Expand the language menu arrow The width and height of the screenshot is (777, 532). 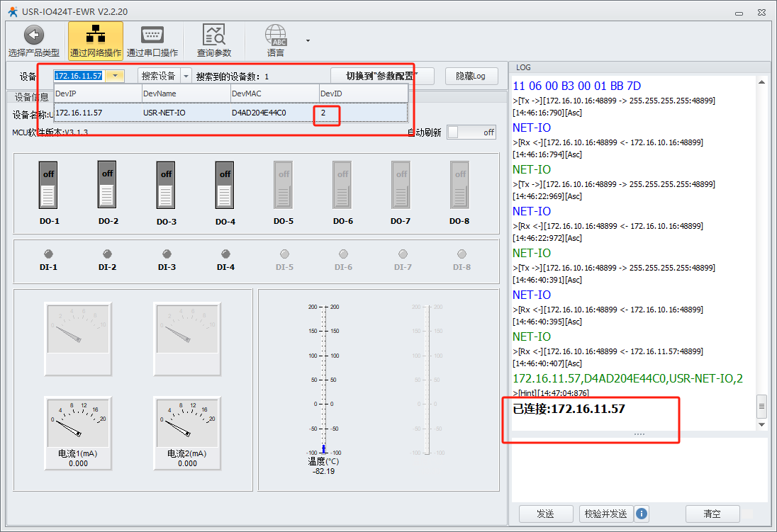(308, 41)
